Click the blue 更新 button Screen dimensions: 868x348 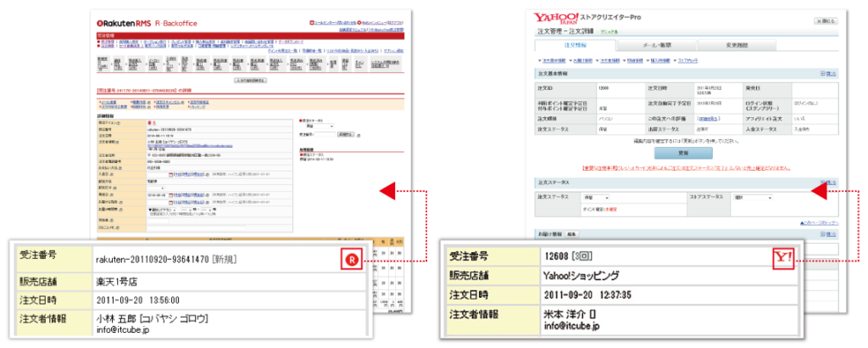683,153
